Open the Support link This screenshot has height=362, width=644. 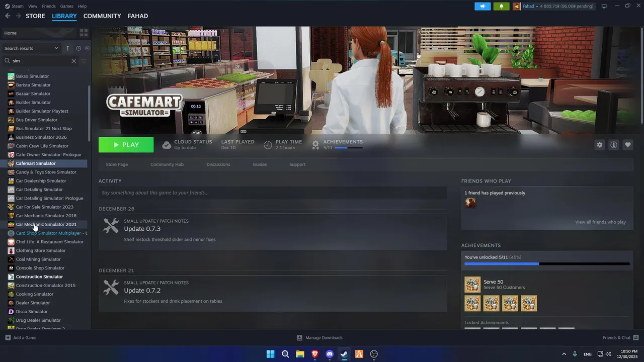coord(297,164)
